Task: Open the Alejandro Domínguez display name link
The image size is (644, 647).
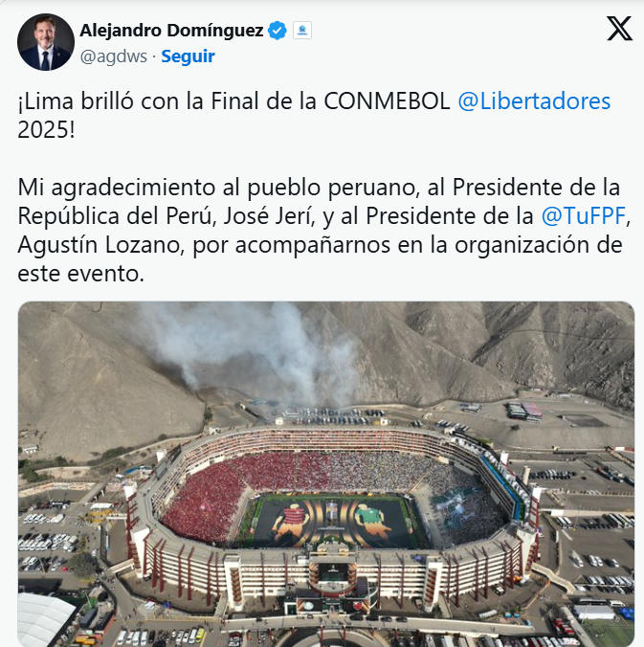Action: (171, 31)
